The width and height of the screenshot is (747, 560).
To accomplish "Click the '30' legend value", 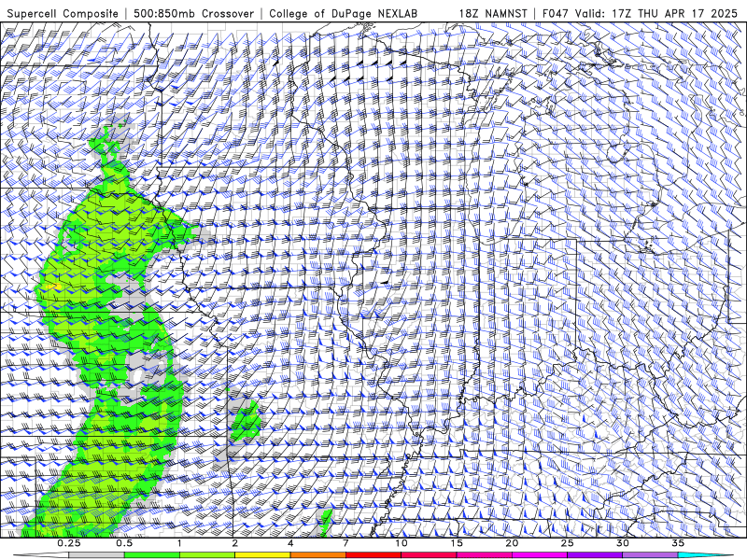I will pos(622,543).
